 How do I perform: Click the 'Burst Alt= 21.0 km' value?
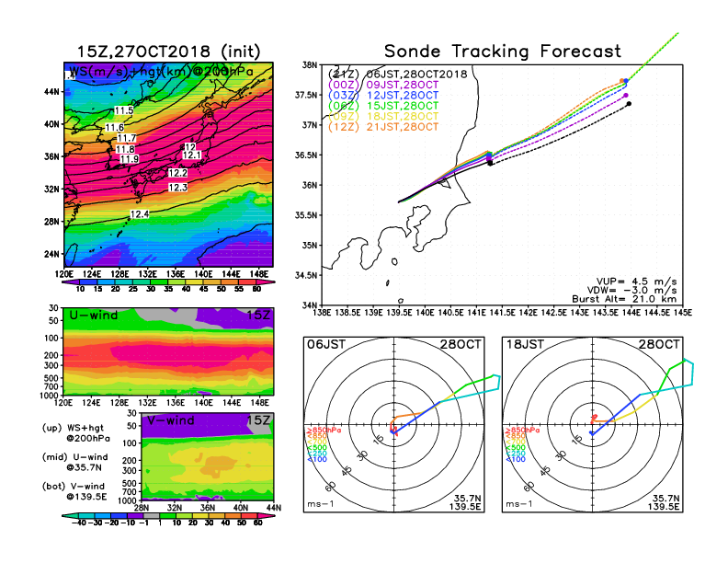(x=624, y=299)
